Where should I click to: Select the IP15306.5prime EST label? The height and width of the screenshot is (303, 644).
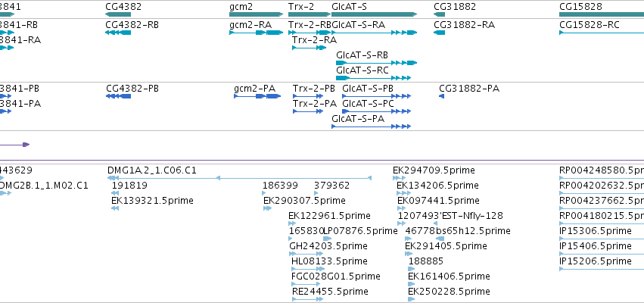coord(596,232)
